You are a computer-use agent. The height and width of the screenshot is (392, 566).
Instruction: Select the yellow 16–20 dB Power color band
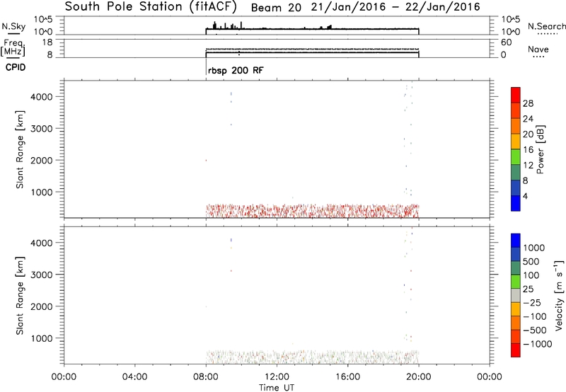click(516, 141)
